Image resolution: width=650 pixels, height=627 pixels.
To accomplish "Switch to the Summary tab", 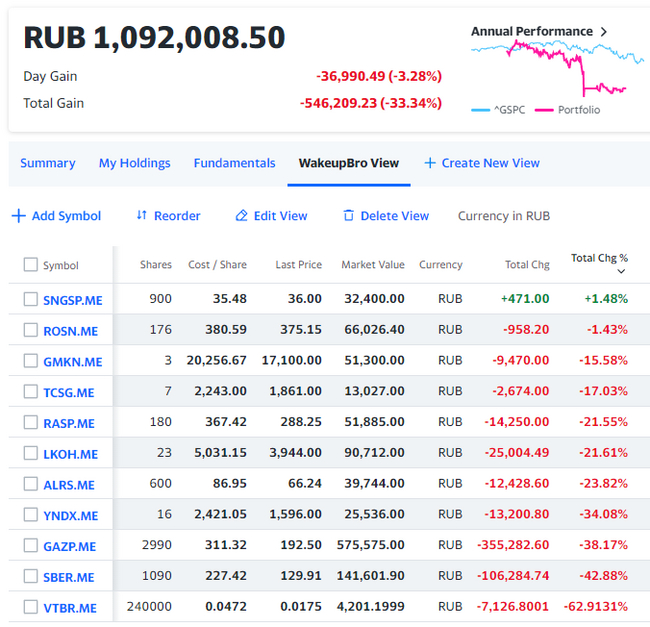I will click(47, 163).
